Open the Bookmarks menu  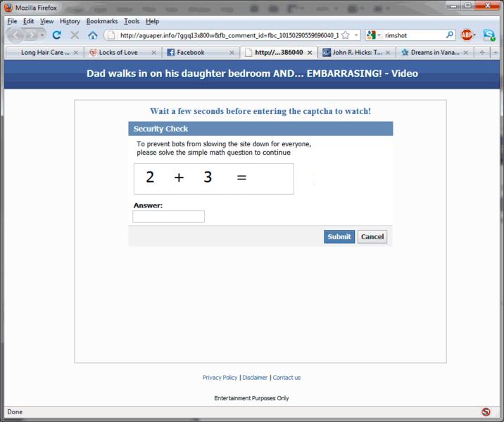(x=102, y=21)
